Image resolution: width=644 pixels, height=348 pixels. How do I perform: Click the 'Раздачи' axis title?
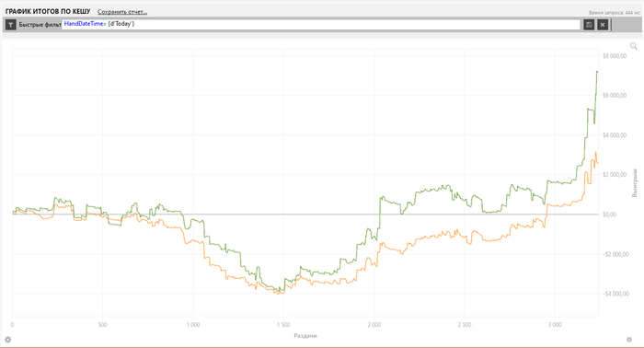305,336
